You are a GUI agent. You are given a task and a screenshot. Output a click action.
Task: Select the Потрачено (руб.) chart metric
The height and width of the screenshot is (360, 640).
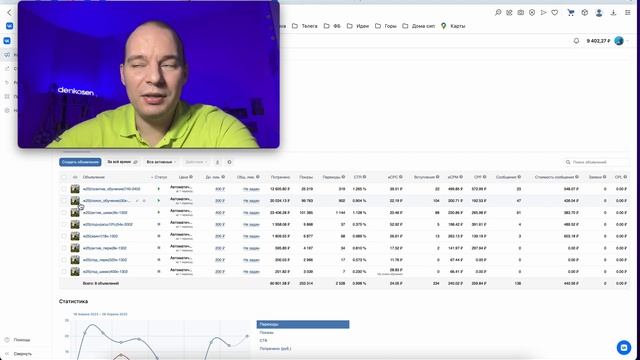coord(275,349)
